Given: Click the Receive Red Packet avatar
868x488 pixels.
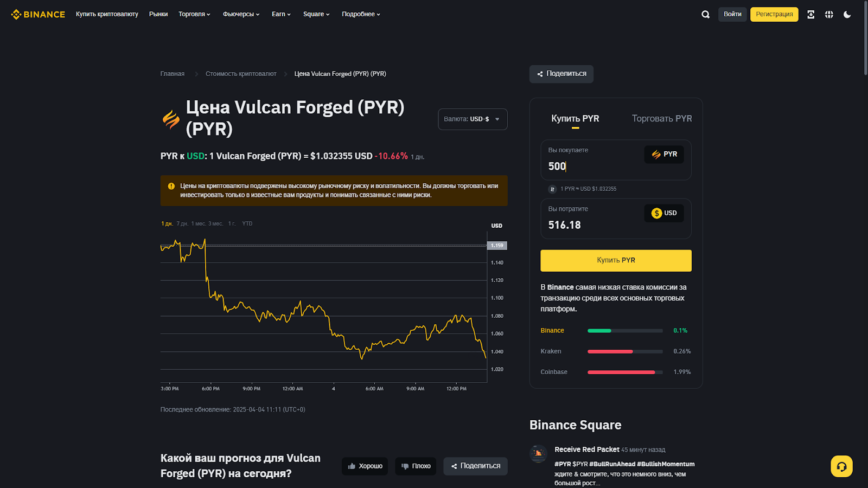Looking at the screenshot, I should (x=538, y=453).
